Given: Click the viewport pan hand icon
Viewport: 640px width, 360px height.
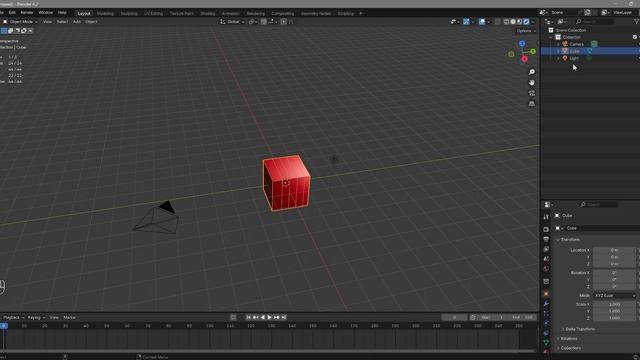Looking at the screenshot, I should pos(532,82).
